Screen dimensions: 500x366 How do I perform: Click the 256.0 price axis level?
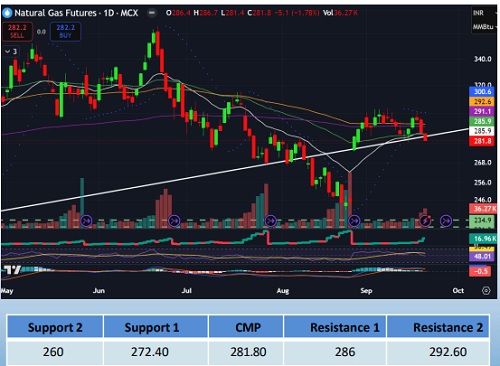click(x=483, y=183)
